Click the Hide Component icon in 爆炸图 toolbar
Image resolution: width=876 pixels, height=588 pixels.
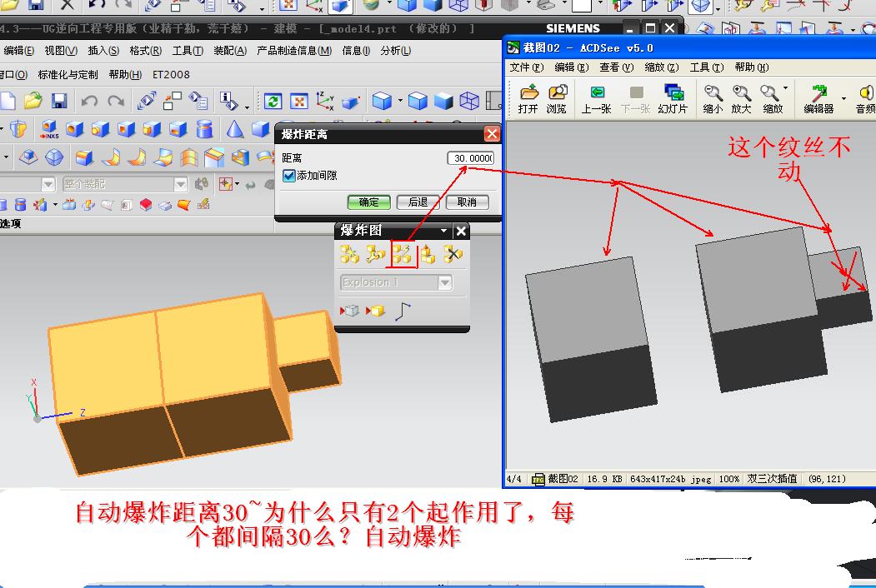[350, 311]
